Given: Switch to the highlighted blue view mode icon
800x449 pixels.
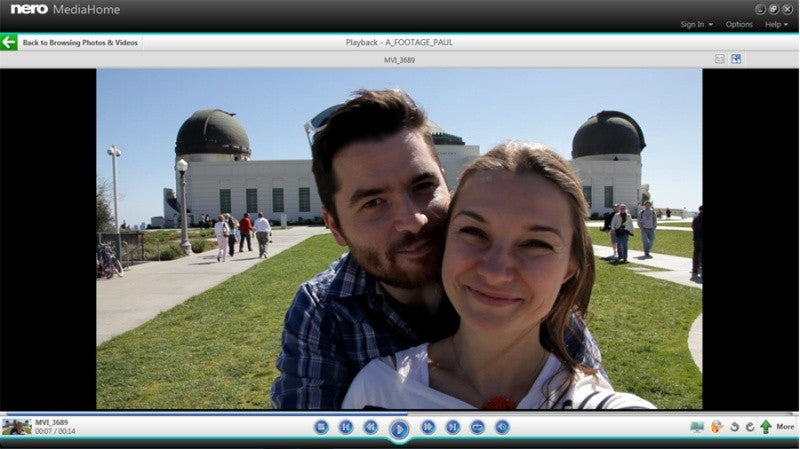Looking at the screenshot, I should 736,59.
